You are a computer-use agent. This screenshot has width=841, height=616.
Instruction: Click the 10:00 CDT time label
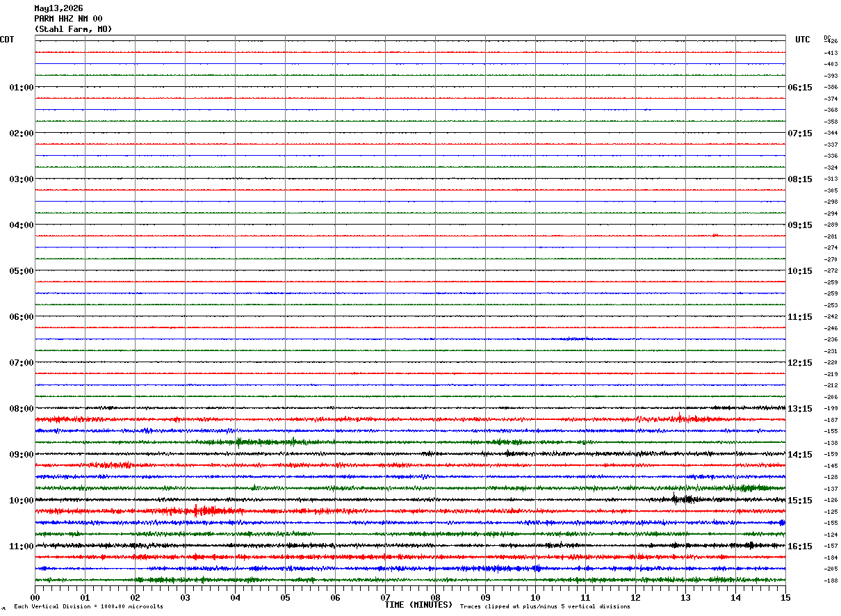pos(21,501)
